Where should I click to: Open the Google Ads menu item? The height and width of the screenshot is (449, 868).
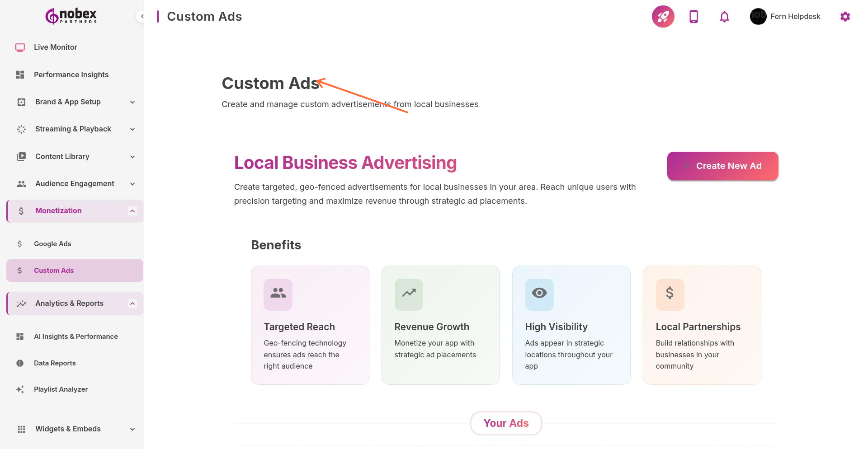pyautogui.click(x=52, y=243)
